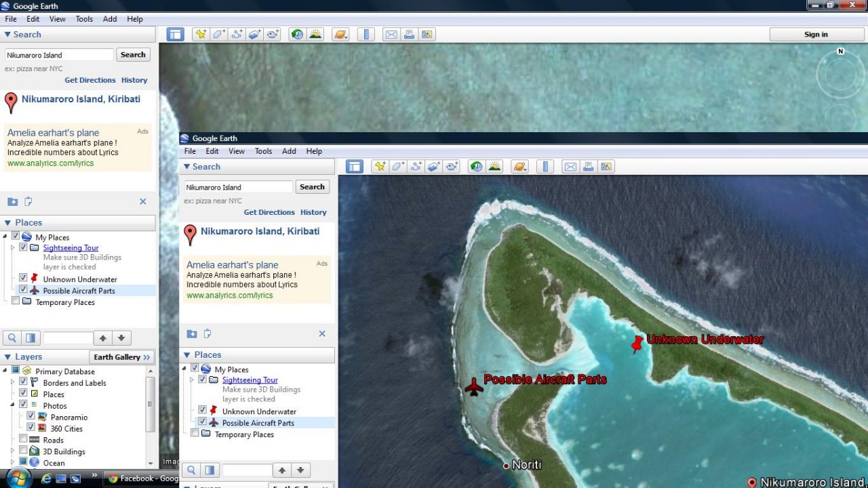868x488 pixels.
Task: Click Get Directions link in front window
Action: (269, 212)
